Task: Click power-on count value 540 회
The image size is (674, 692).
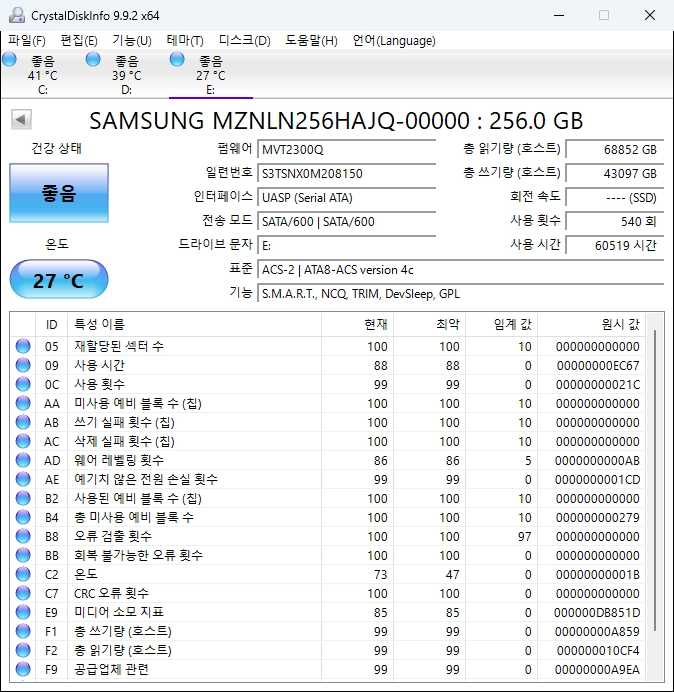Action: coord(614,221)
